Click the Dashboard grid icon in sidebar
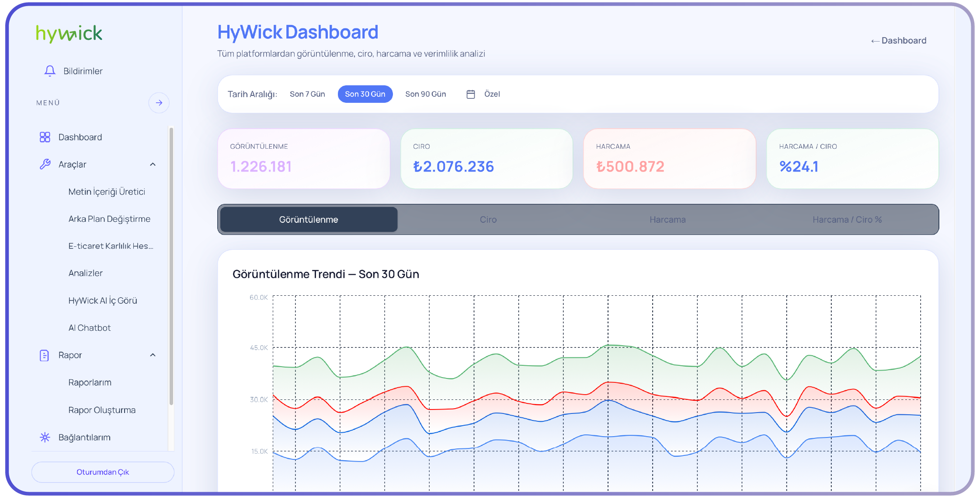Screen dimensions: 980x497 (45, 137)
